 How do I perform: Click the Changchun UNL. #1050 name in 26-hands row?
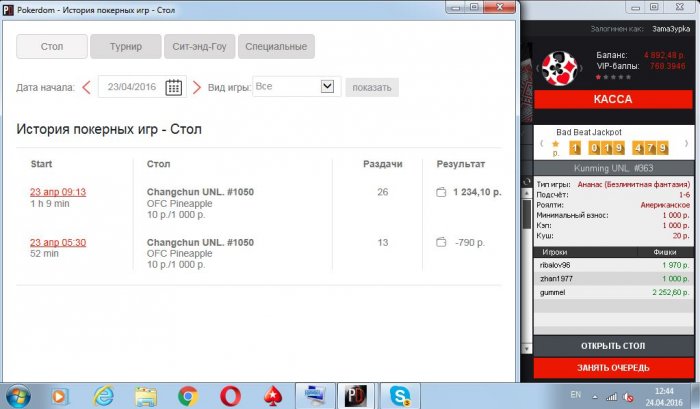point(200,192)
